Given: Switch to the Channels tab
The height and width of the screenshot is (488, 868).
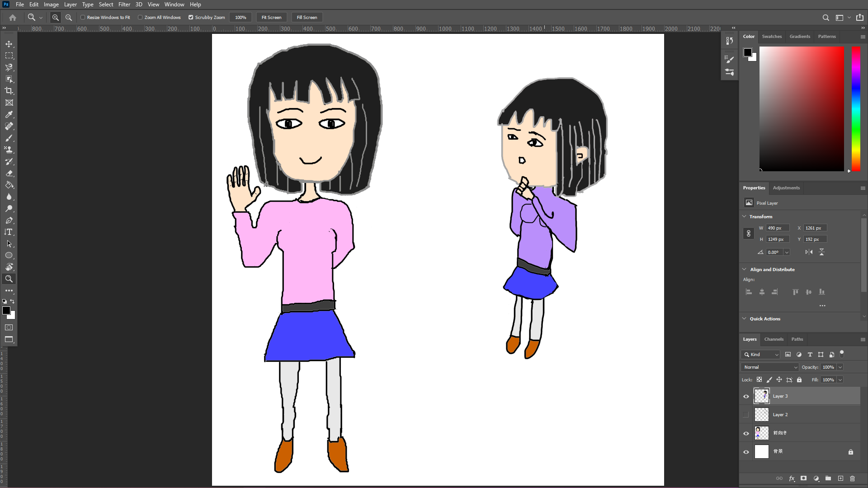Looking at the screenshot, I should point(774,339).
